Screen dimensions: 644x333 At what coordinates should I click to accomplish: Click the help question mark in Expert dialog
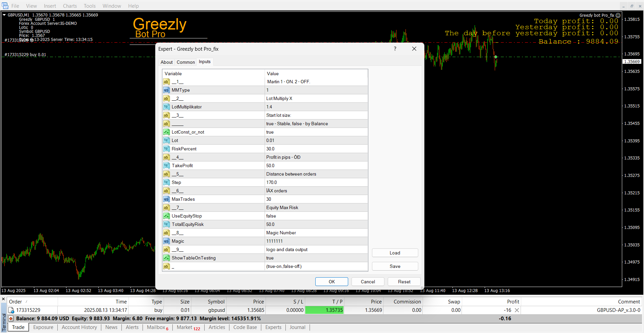click(395, 49)
